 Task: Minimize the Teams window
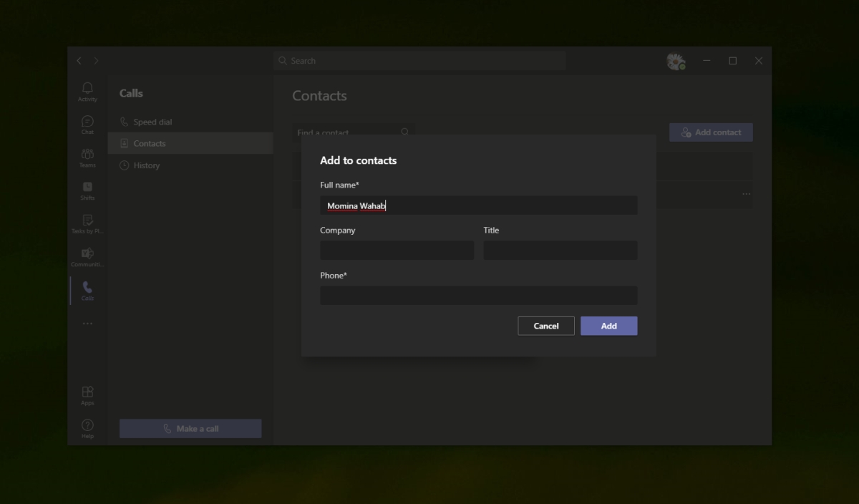[707, 61]
